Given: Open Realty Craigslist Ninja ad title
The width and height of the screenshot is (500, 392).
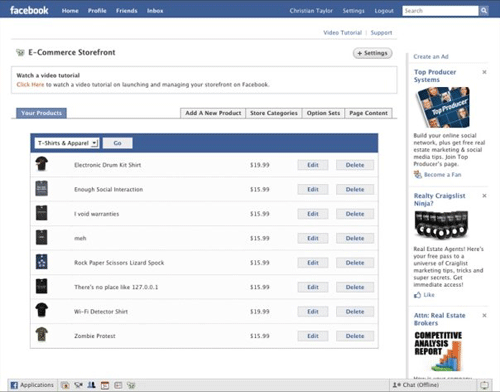Looking at the screenshot, I should (x=439, y=199).
